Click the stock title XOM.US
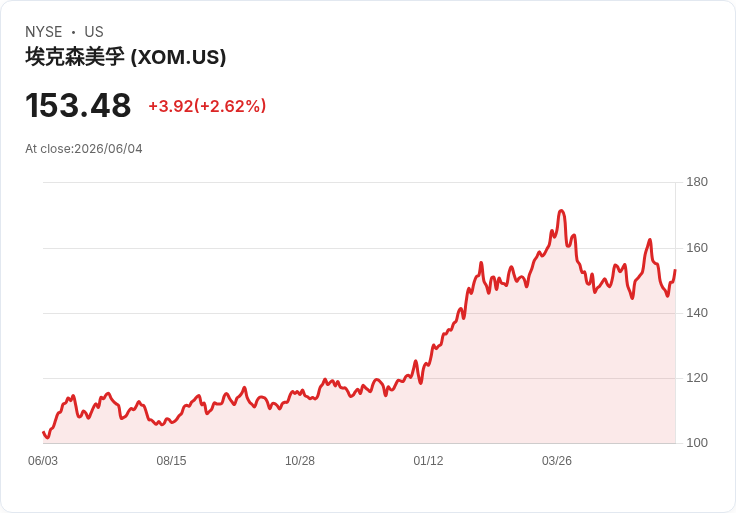 click(x=126, y=57)
